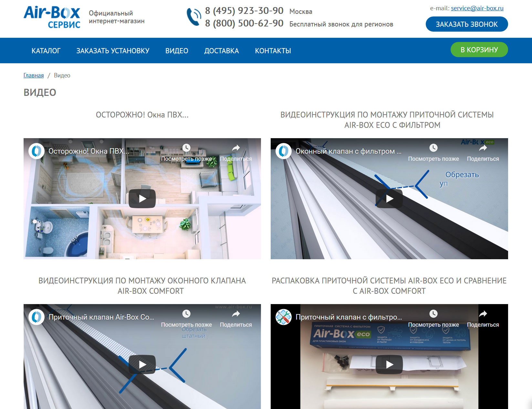The height and width of the screenshot is (409, 532).
Task: Click the green В корзину button
Action: tap(479, 50)
